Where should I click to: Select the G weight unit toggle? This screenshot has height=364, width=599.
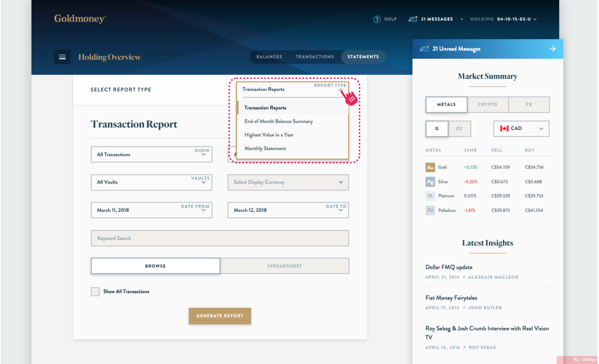pyautogui.click(x=437, y=128)
